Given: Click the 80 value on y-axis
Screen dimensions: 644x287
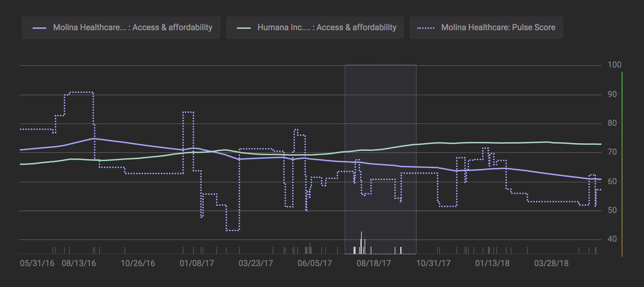Looking at the screenshot, I should click(612, 123).
